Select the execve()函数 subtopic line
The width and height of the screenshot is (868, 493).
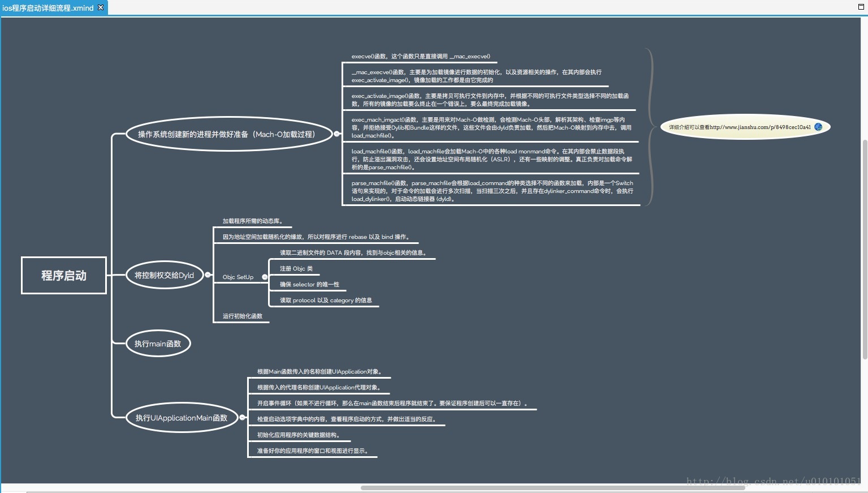point(421,57)
